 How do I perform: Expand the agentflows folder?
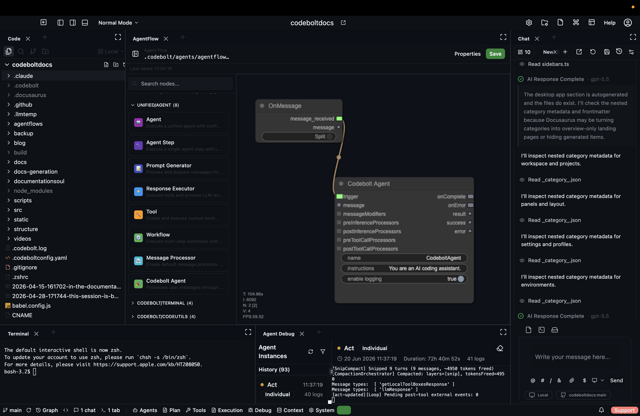pos(9,124)
